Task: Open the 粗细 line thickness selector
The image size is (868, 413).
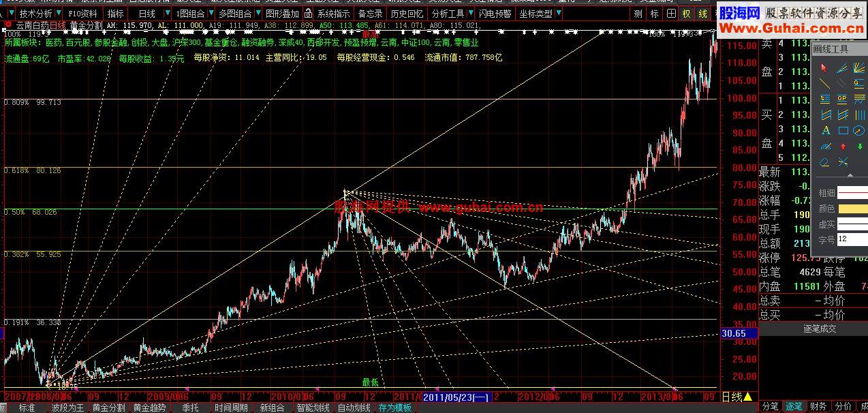Action: (852, 194)
